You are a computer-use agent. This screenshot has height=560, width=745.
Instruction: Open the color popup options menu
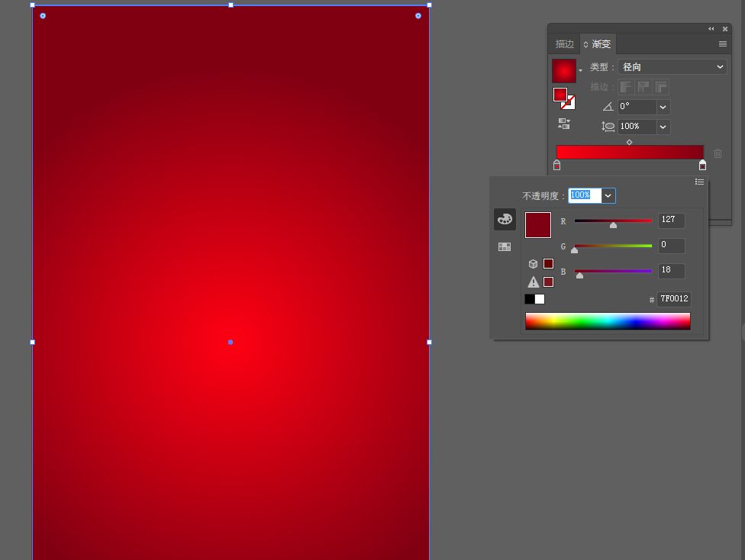(699, 182)
